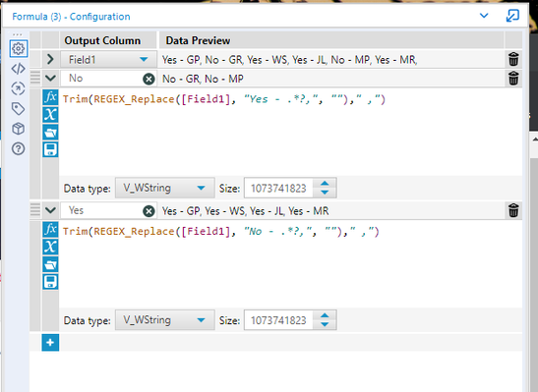
Task: Open functions fx list for Yes expression
Action: (x=50, y=229)
